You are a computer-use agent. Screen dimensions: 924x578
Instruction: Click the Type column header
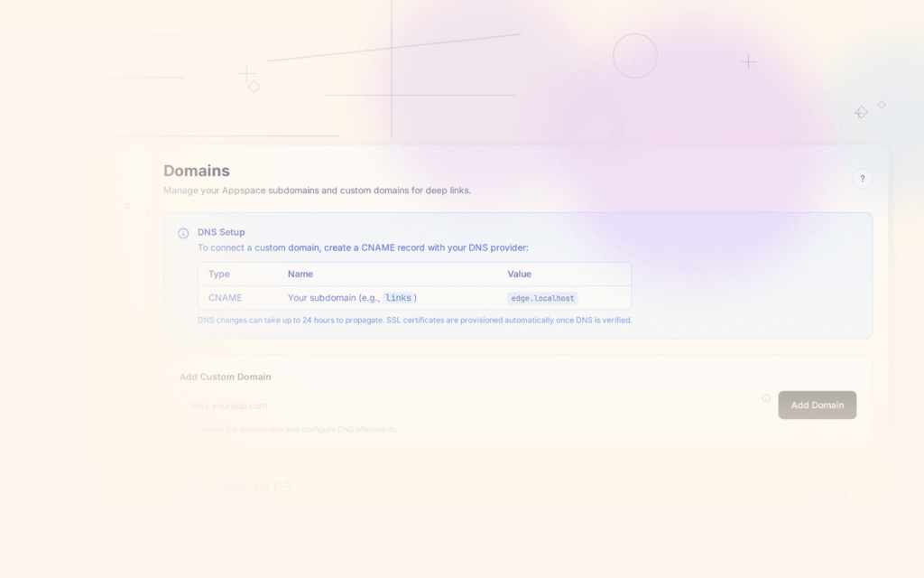[218, 274]
